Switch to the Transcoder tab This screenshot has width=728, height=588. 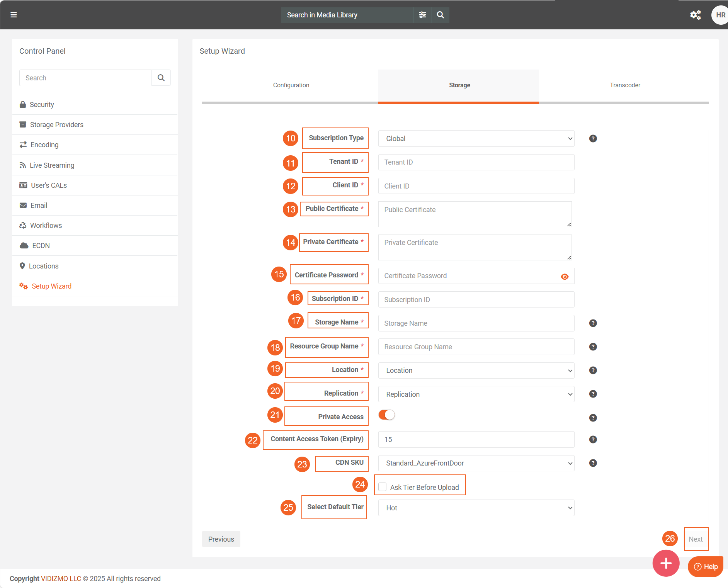pyautogui.click(x=624, y=85)
